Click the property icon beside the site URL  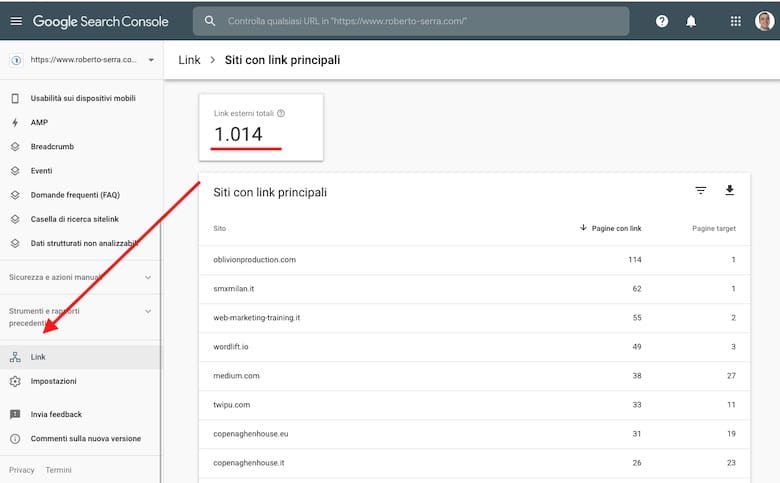(x=16, y=60)
